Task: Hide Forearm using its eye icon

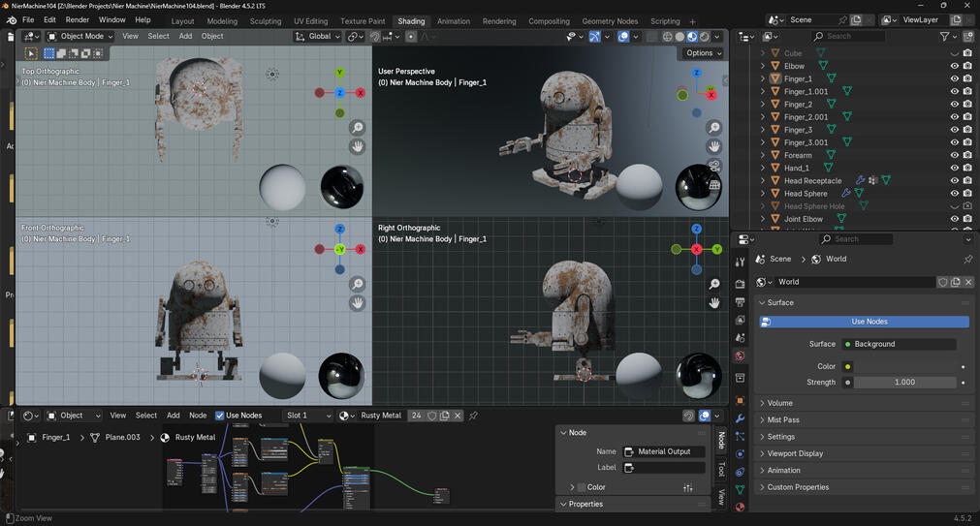Action: pyautogui.click(x=954, y=155)
